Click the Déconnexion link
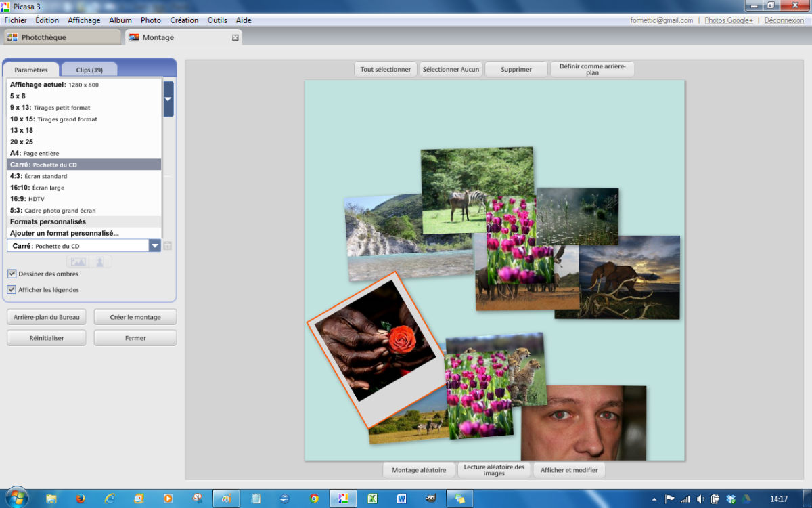The width and height of the screenshot is (812, 508). coord(784,20)
